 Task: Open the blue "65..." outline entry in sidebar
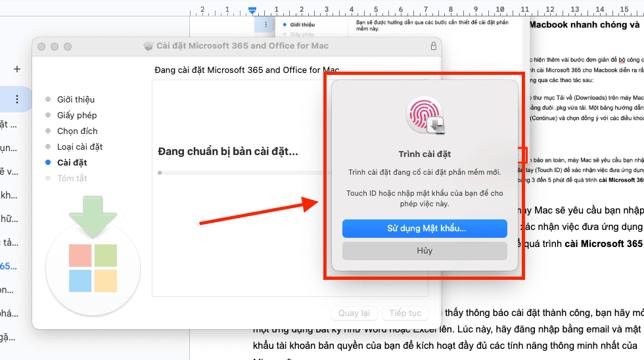(x=9, y=267)
